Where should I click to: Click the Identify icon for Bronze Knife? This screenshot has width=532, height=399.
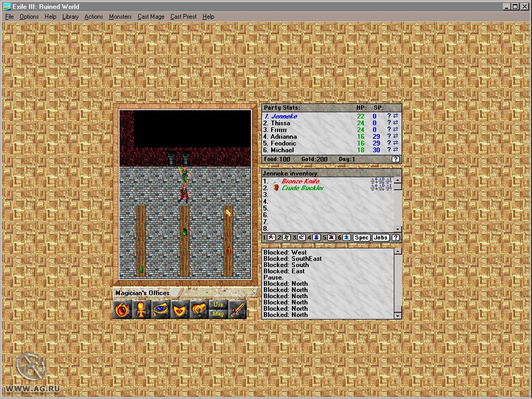(389, 181)
